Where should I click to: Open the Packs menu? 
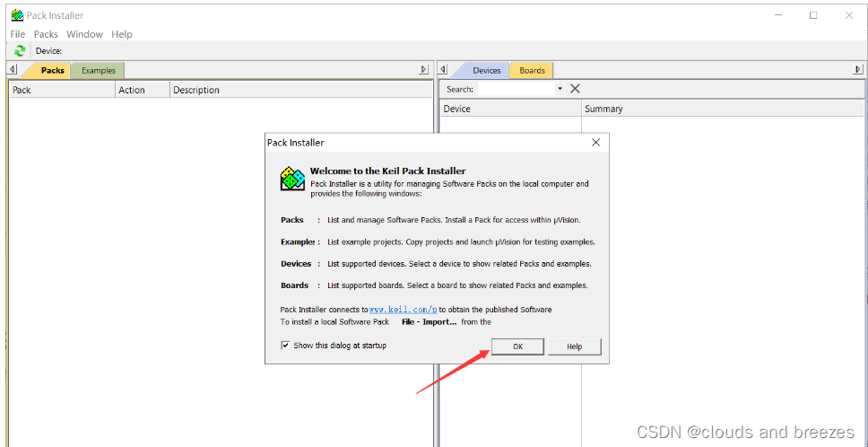[46, 34]
